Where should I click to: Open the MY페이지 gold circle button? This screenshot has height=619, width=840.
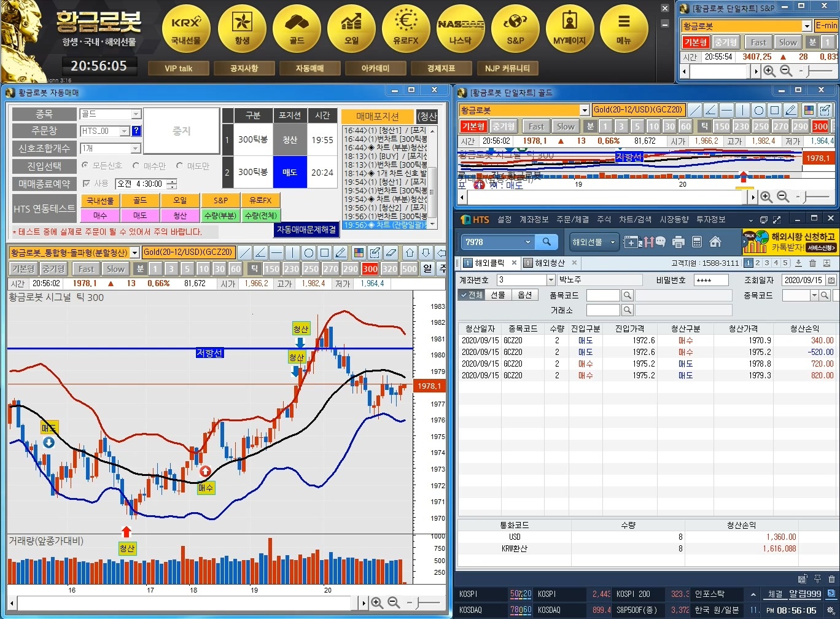pyautogui.click(x=570, y=28)
